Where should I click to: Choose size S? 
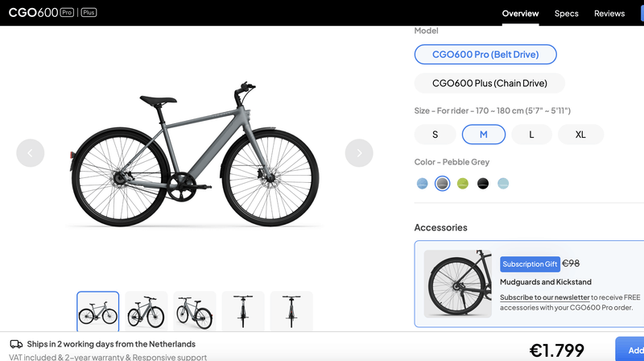(x=435, y=135)
